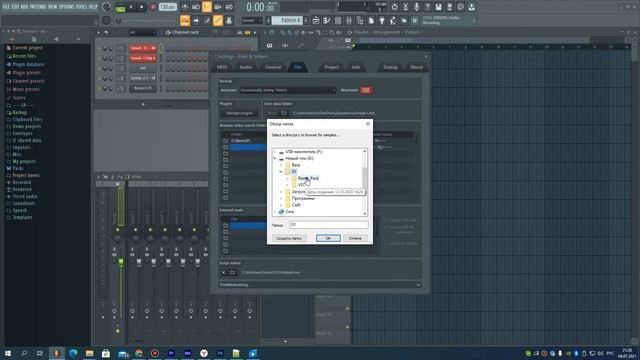Confirm folder dialog with OK

pyautogui.click(x=328, y=238)
